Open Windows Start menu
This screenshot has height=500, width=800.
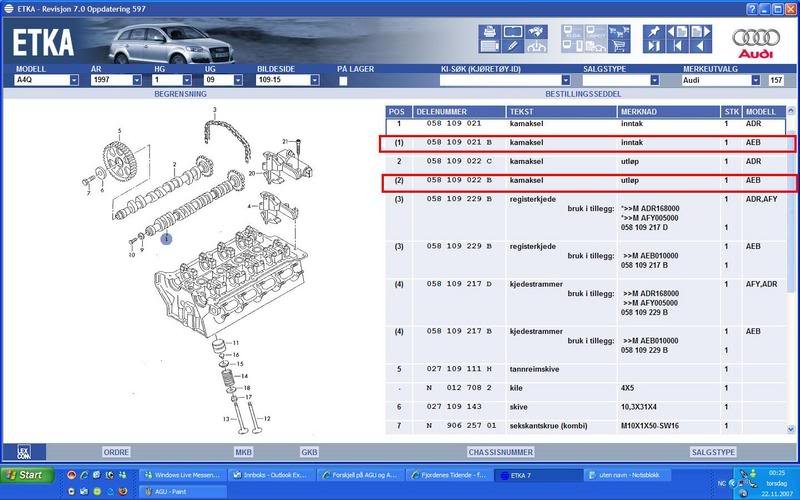(x=23, y=474)
